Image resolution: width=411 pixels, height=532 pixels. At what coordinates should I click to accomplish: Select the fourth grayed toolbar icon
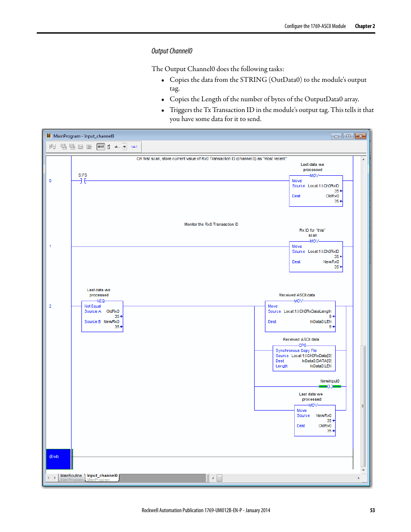point(81,146)
